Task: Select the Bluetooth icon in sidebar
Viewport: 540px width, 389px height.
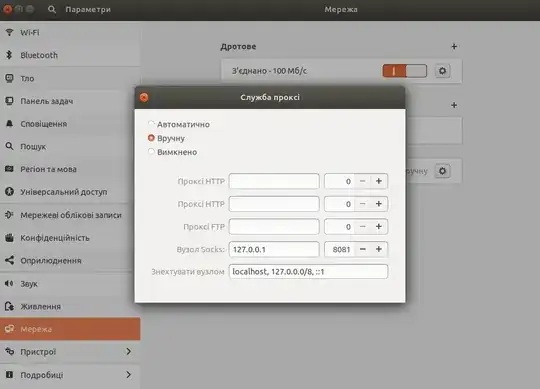Action: pyautogui.click(x=9, y=55)
